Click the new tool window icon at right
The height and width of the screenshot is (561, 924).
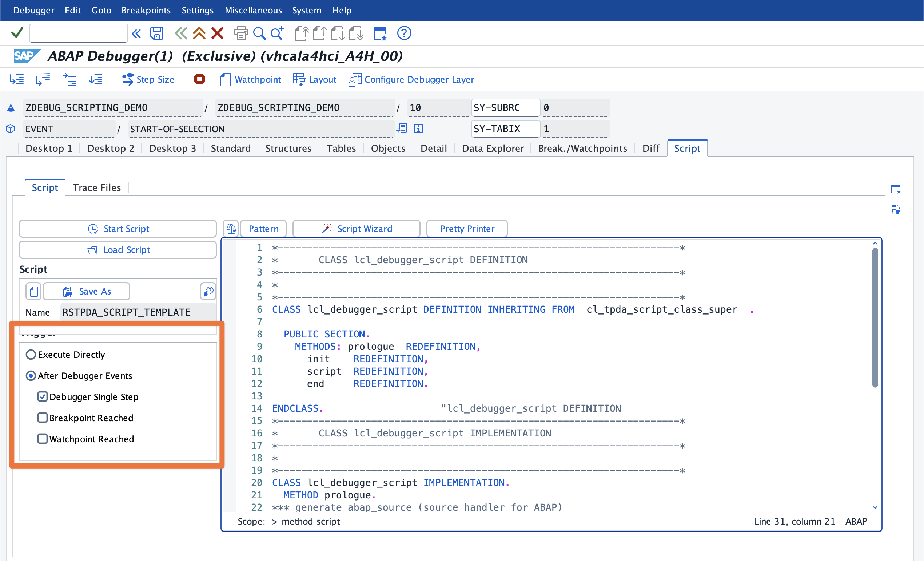[896, 189]
